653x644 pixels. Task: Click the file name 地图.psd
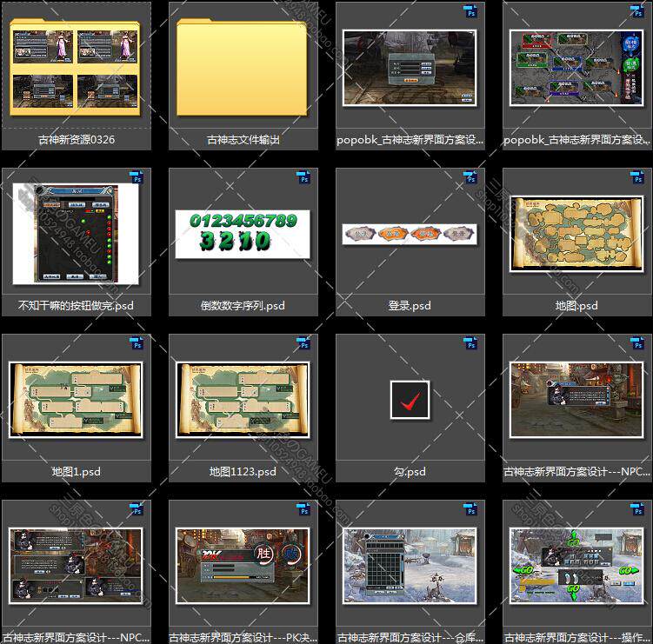[x=576, y=306]
